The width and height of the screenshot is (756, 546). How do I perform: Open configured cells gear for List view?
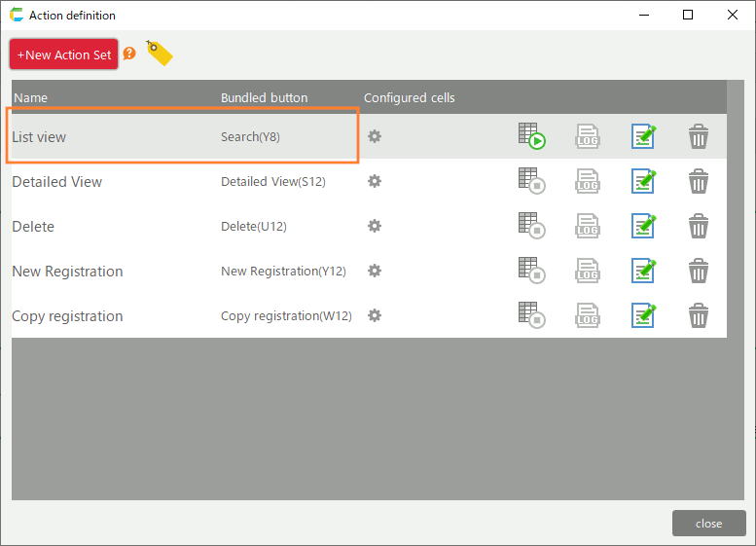(375, 136)
